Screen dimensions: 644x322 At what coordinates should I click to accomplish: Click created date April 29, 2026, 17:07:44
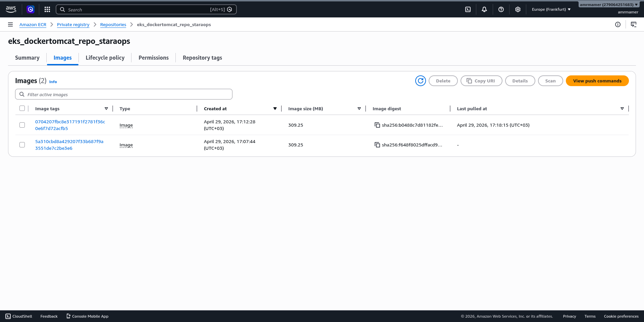pyautogui.click(x=229, y=145)
